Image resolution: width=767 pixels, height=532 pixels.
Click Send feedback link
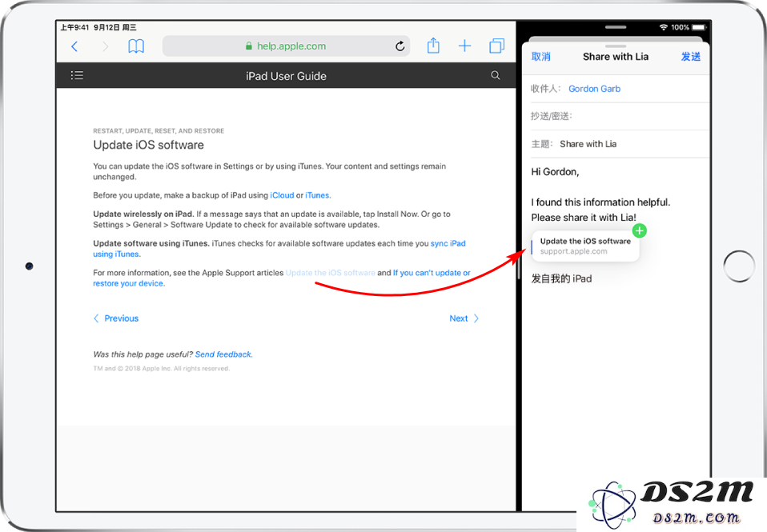[223, 354]
